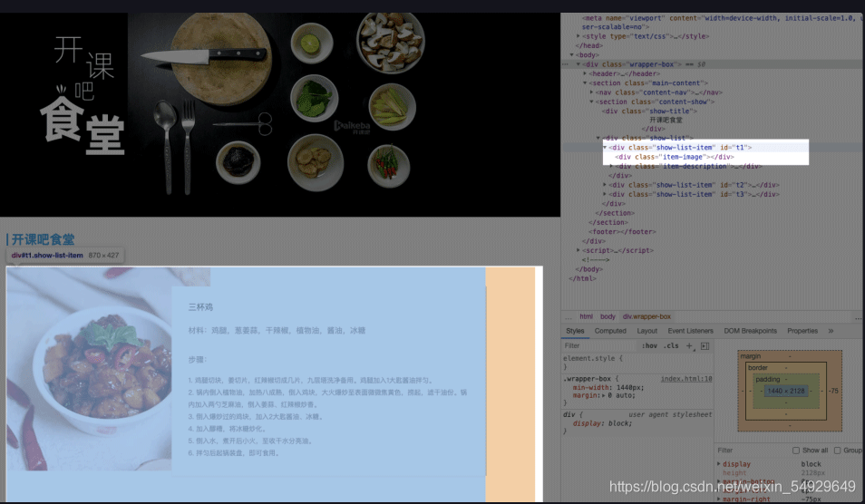865x504 pixels.
Task: Switch to the Computed tab
Action: coord(610,331)
